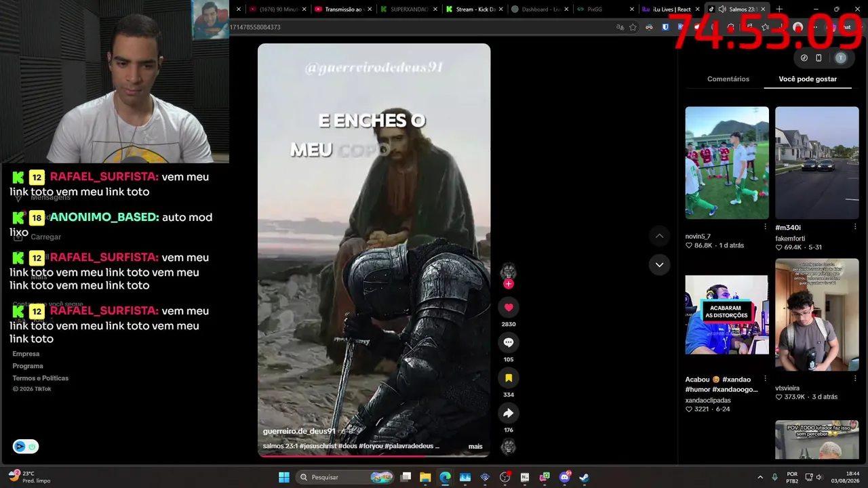
Task: Switch to the SUPERXANDAO Kick tab
Action: click(x=408, y=9)
